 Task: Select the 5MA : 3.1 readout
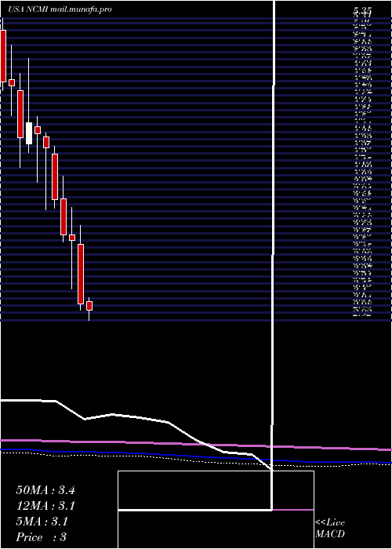click(x=42, y=522)
